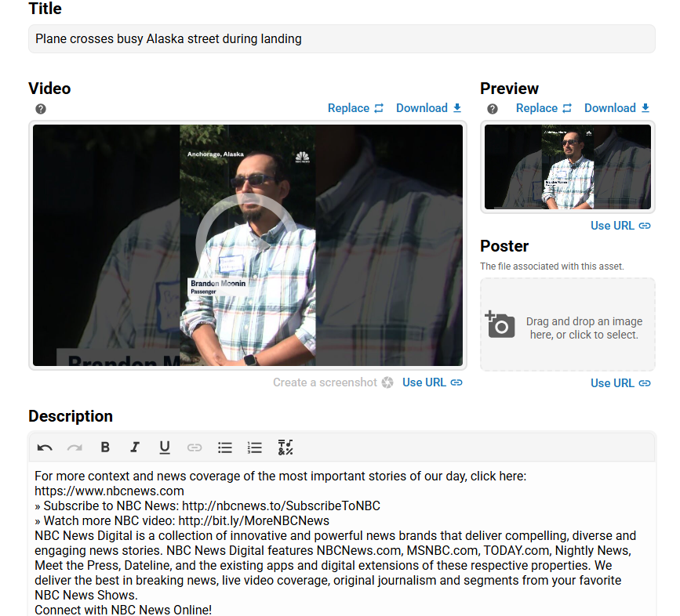Toggle italic formatting in description editor
Screen dimensions: 680x616
(135, 448)
